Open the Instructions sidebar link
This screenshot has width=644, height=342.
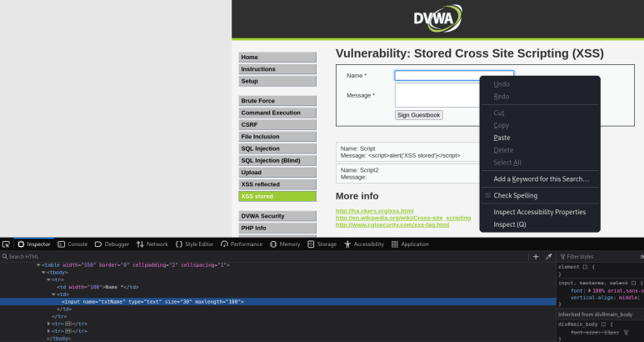click(277, 69)
